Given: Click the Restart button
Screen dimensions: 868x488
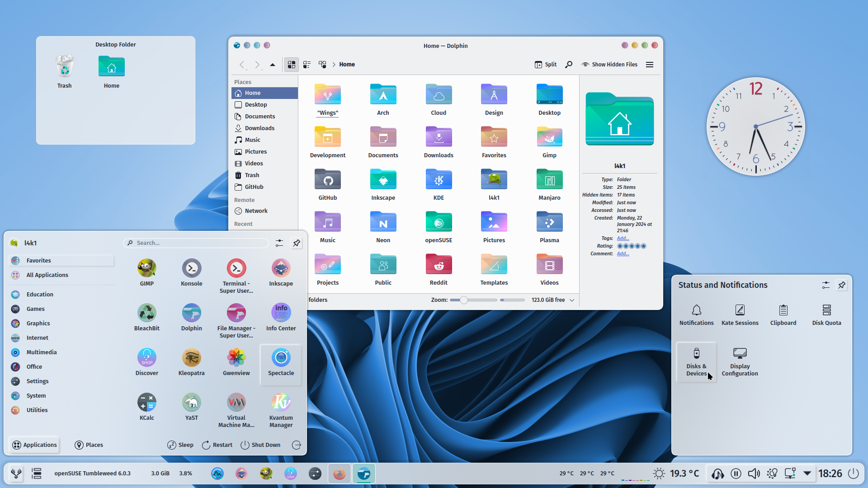Looking at the screenshot, I should pos(217,445).
